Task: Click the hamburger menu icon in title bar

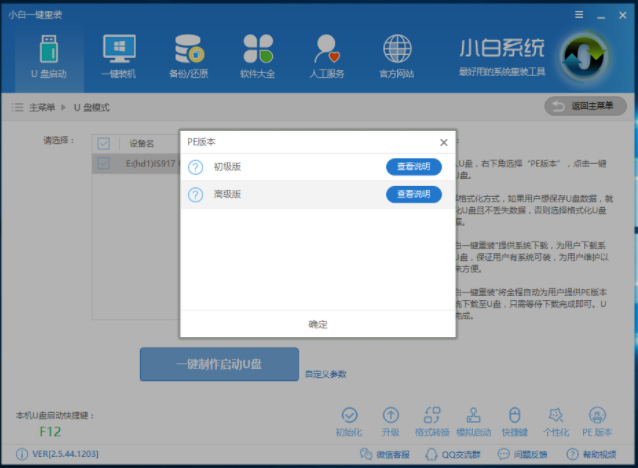Action: point(579,15)
